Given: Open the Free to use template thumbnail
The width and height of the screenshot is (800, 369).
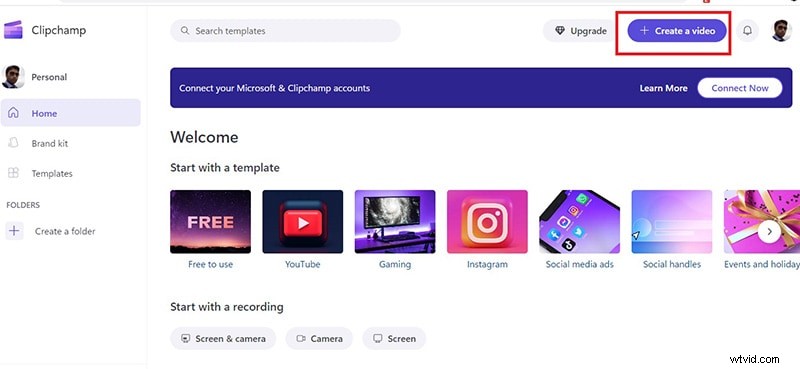Looking at the screenshot, I should (210, 222).
